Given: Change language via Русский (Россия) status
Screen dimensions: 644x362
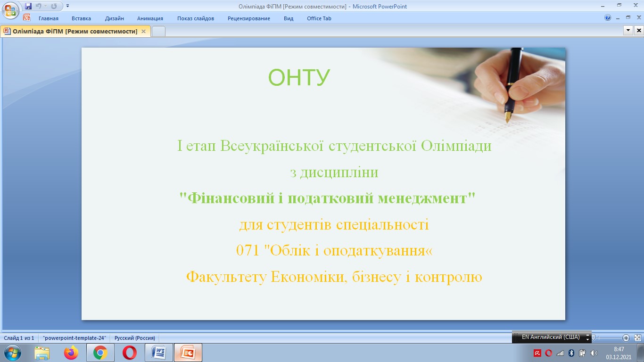Looking at the screenshot, I should (135, 338).
